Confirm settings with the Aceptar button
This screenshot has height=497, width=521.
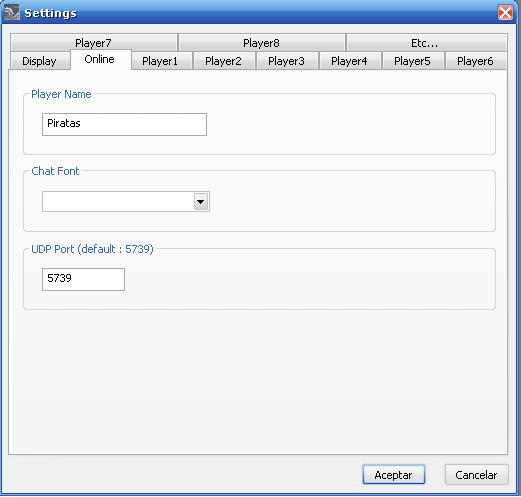click(394, 475)
